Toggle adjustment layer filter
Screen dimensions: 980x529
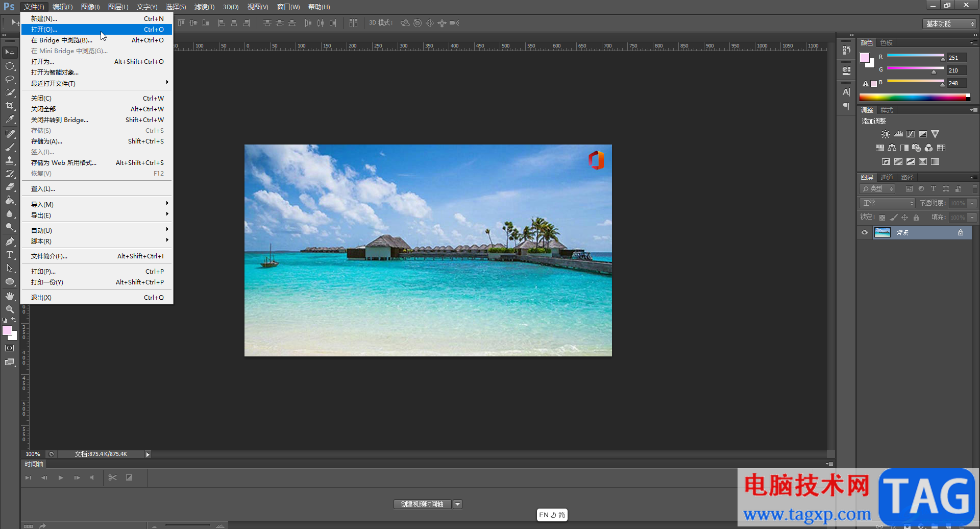click(921, 189)
